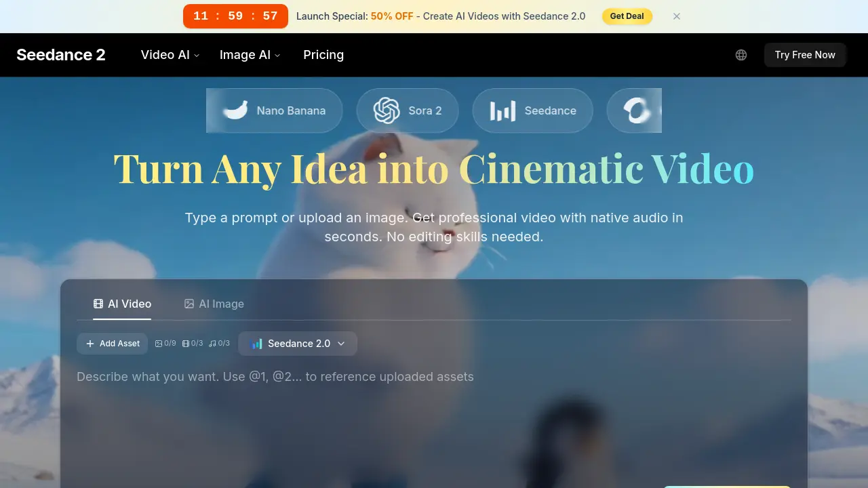Image resolution: width=868 pixels, height=488 pixels.
Task: Click the Try Free Now button
Action: click(x=805, y=55)
